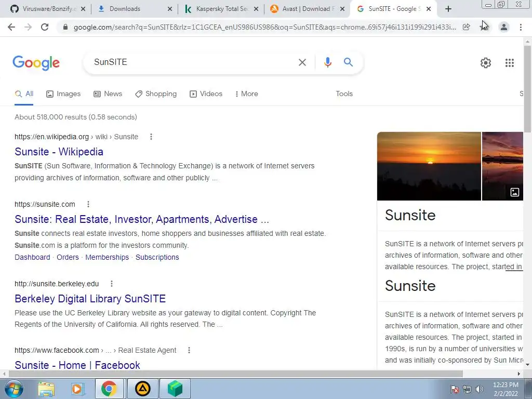Image resolution: width=532 pixels, height=399 pixels.
Task: Select the Images search filter
Action: click(x=63, y=94)
